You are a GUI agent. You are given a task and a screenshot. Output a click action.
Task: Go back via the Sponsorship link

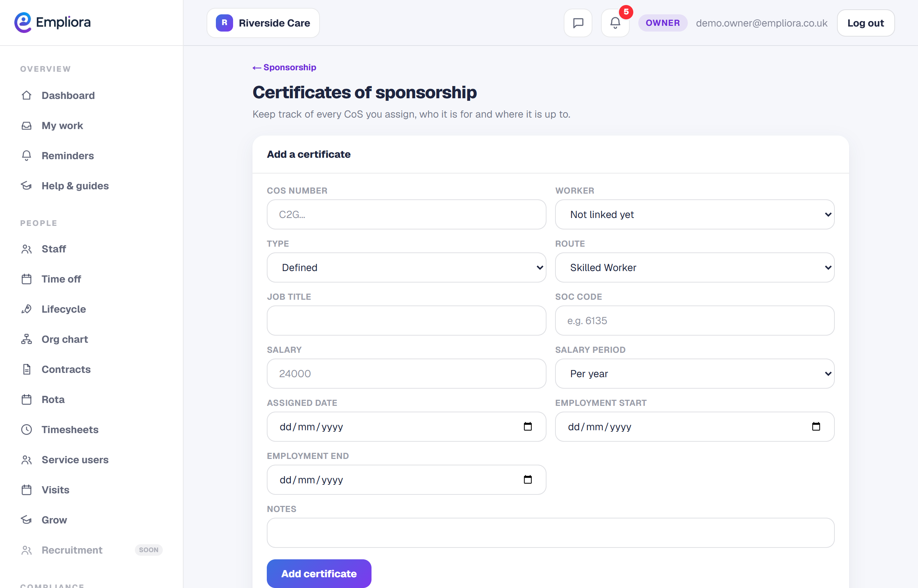tap(284, 67)
